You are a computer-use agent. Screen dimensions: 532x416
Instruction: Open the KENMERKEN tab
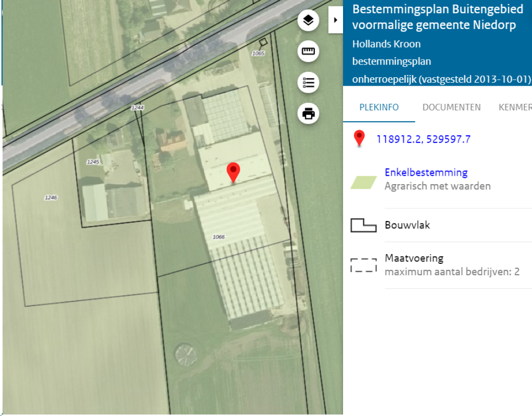point(515,107)
